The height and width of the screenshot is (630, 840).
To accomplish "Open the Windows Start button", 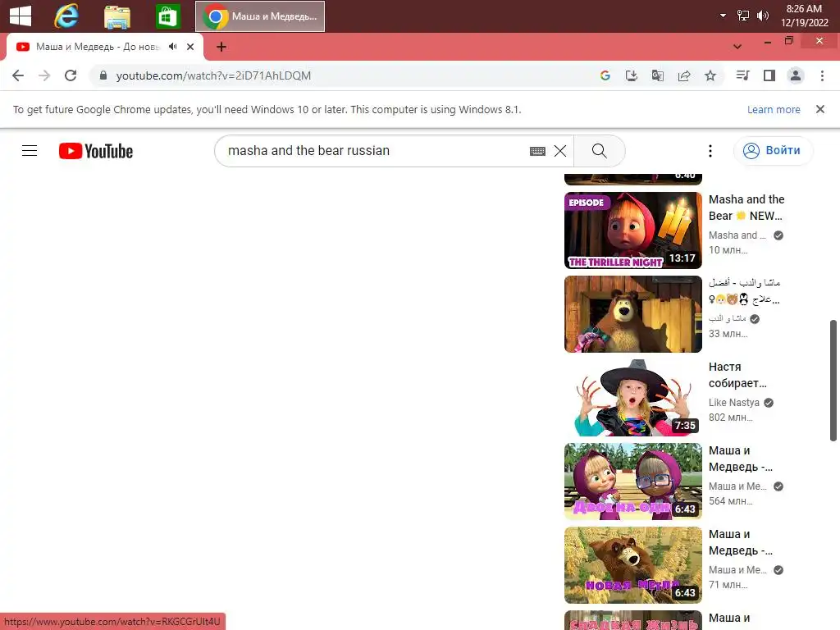I will tap(21, 16).
